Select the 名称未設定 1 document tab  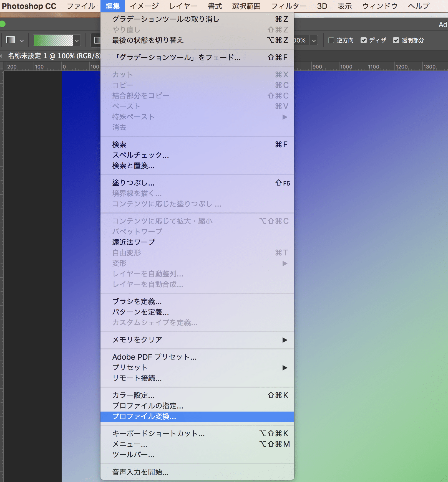pyautogui.click(x=54, y=56)
